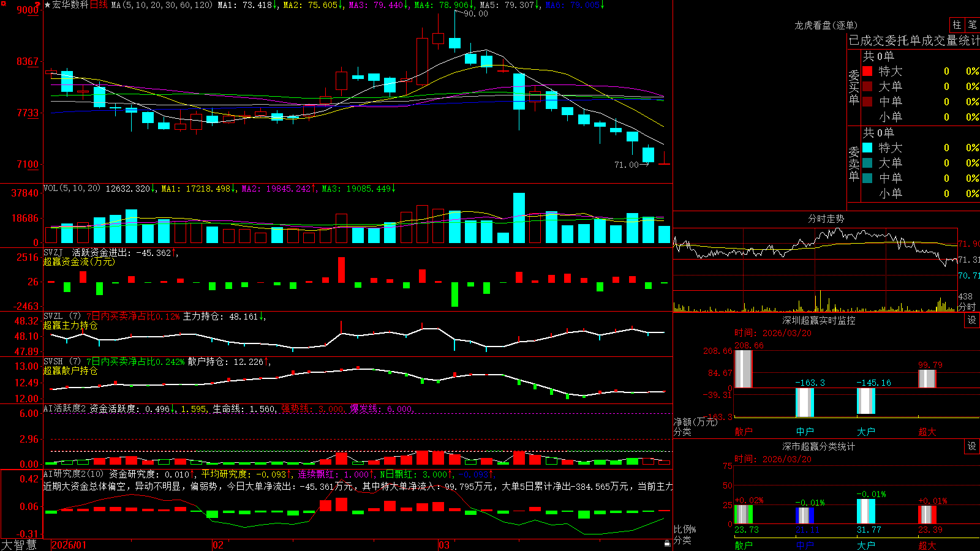
Task: Click the 已成交委托单成交量统计 header
Action: tap(914, 40)
